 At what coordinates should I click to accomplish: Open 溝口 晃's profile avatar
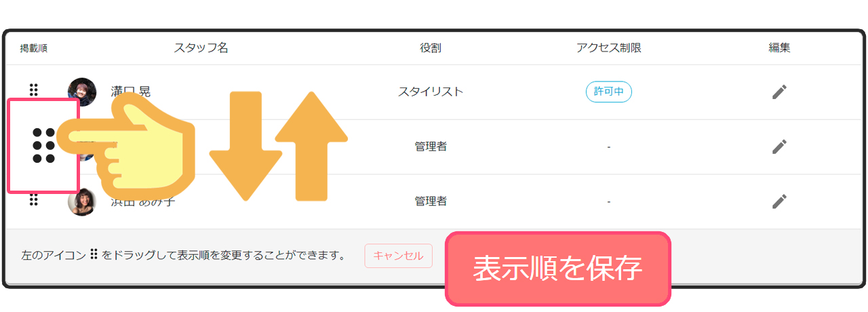[82, 92]
